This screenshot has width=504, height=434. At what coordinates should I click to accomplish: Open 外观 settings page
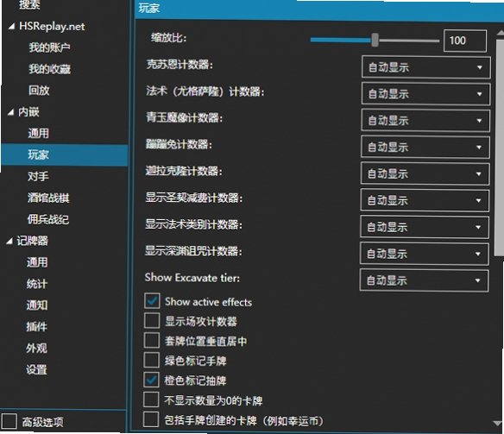[36, 348]
